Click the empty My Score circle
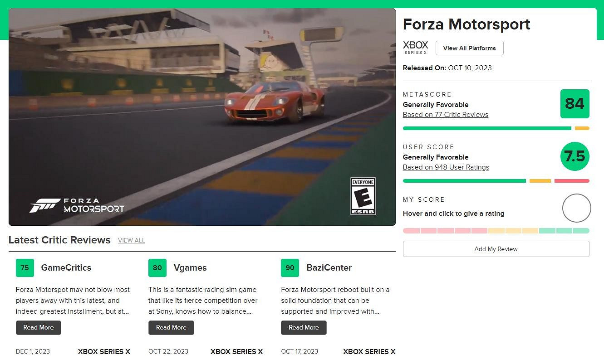 click(576, 208)
